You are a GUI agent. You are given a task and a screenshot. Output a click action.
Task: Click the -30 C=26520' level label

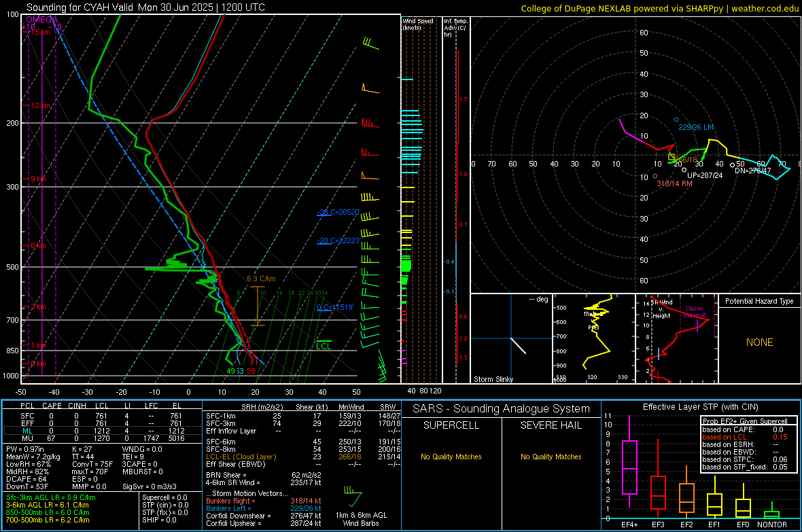[338, 212]
